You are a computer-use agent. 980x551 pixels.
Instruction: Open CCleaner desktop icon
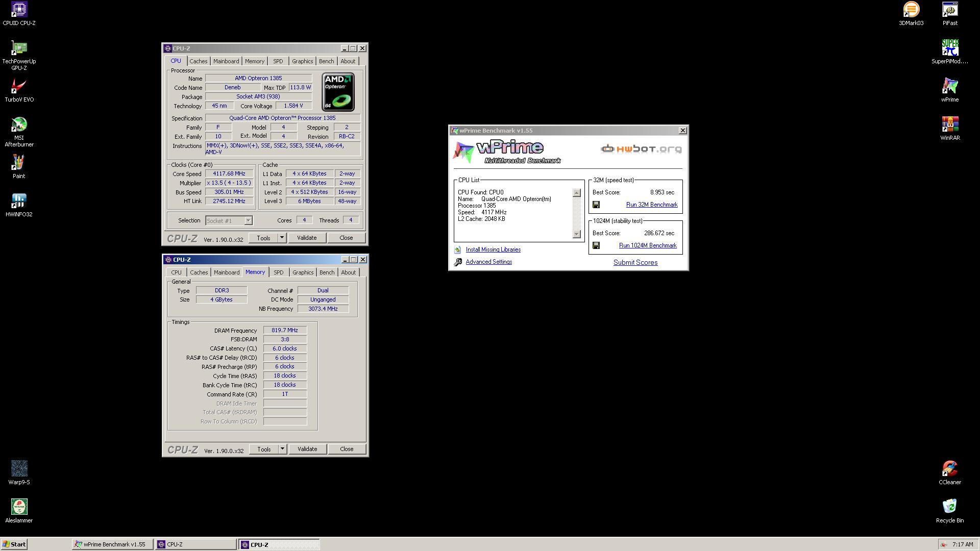(950, 473)
